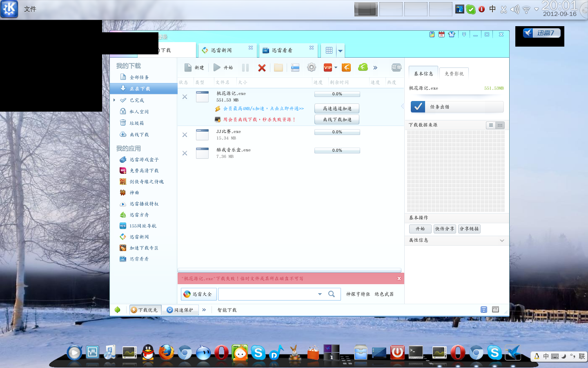
Task: Click the JJ比赛.exe progress bar
Action: coord(337,132)
